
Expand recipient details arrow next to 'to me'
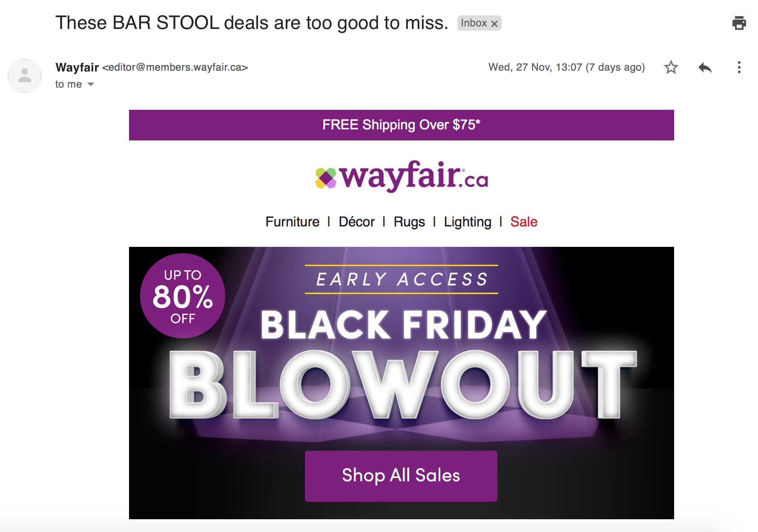pyautogui.click(x=91, y=84)
